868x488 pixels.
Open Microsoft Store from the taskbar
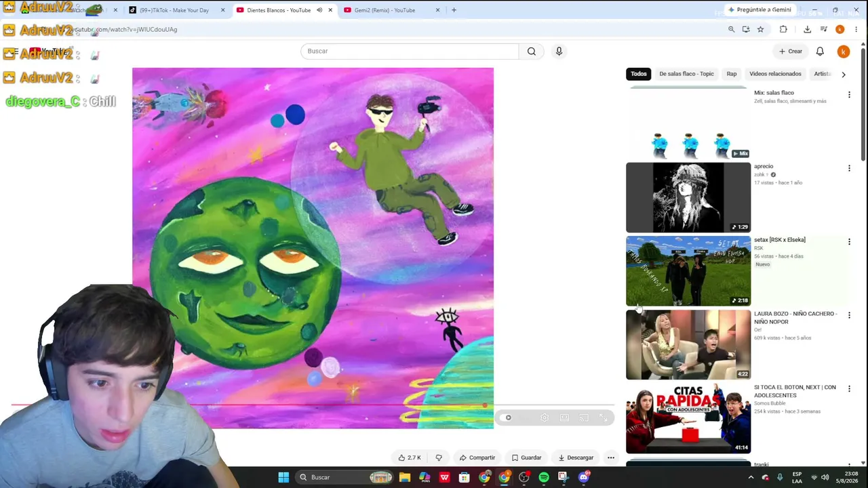(464, 477)
